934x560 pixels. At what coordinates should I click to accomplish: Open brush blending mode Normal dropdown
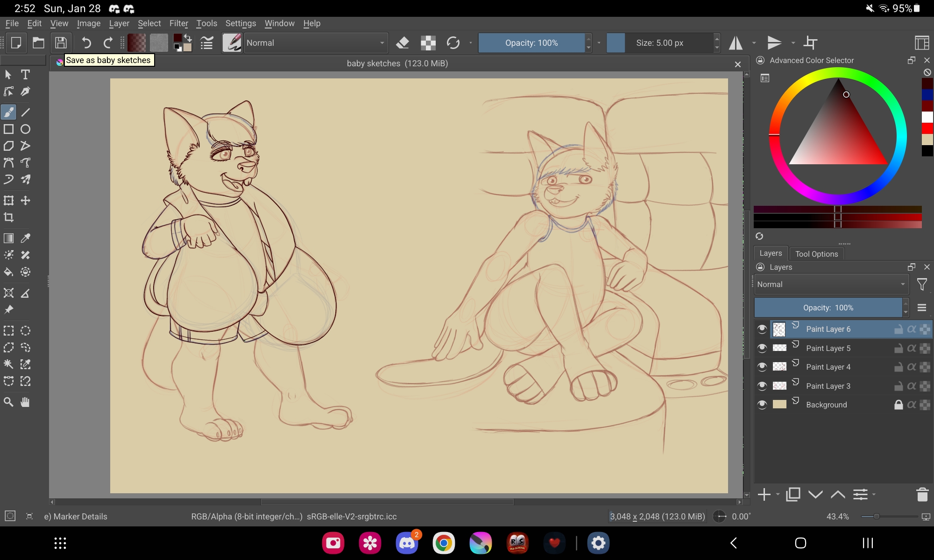(316, 43)
